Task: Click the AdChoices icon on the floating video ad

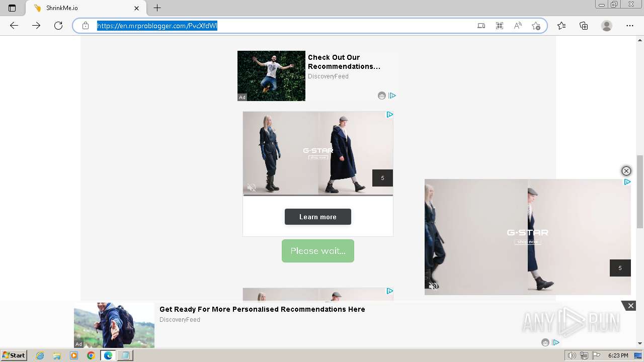Action: [627, 182]
